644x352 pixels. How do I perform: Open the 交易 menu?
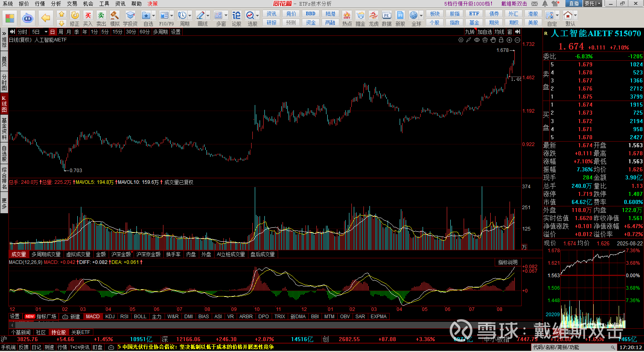72,4
